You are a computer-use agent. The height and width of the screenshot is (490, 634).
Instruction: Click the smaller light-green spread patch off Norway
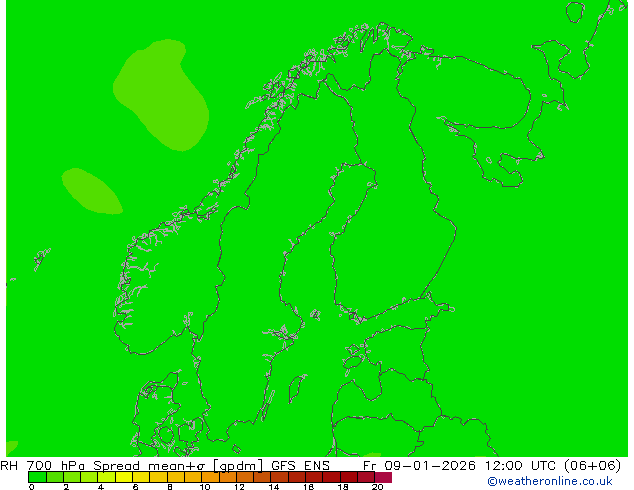91,191
